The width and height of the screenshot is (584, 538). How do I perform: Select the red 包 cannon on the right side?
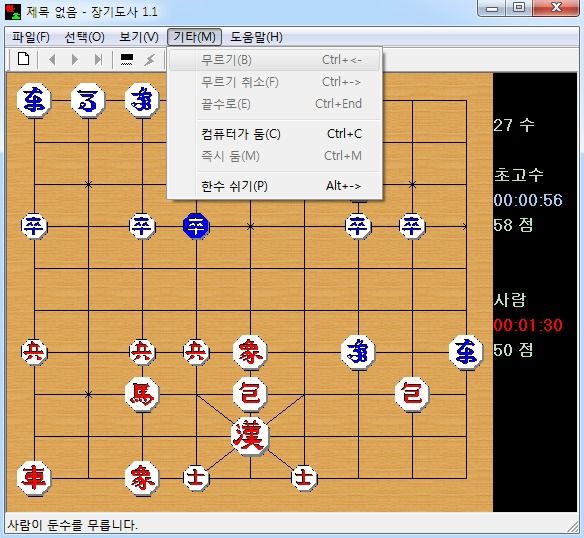click(412, 394)
